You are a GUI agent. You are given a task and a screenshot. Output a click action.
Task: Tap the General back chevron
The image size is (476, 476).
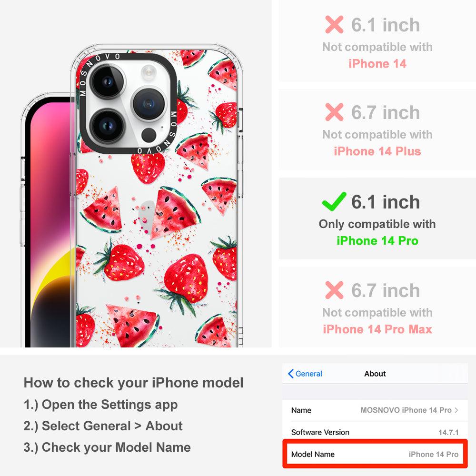tap(290, 374)
